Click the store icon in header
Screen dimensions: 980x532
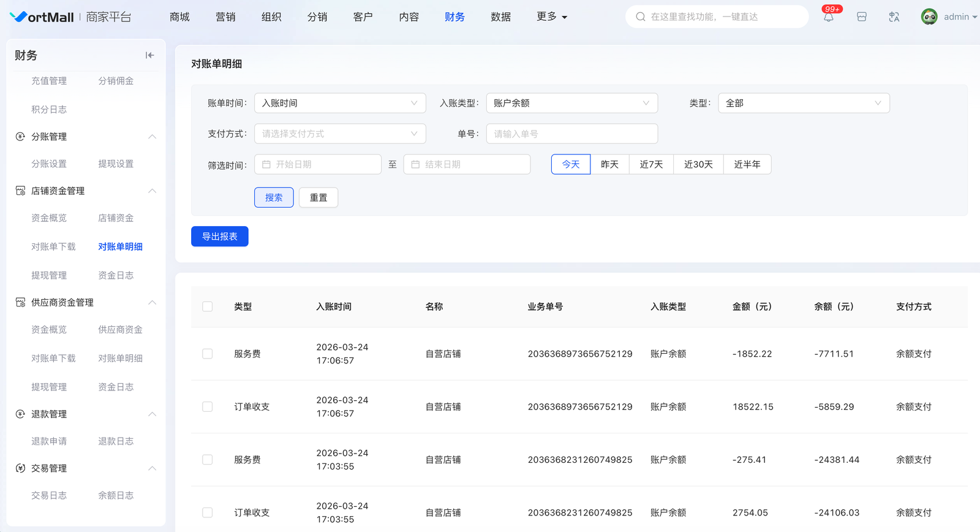pos(861,17)
